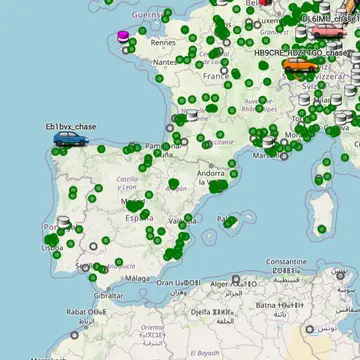The width and height of the screenshot is (360, 360).
Task: Select the grey ring marker near Tunis
Action: click(x=340, y=276)
